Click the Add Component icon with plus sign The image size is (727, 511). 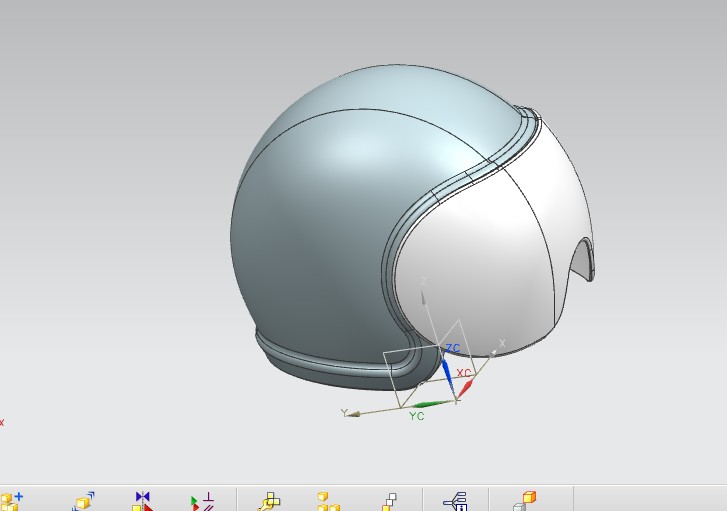tap(11, 502)
